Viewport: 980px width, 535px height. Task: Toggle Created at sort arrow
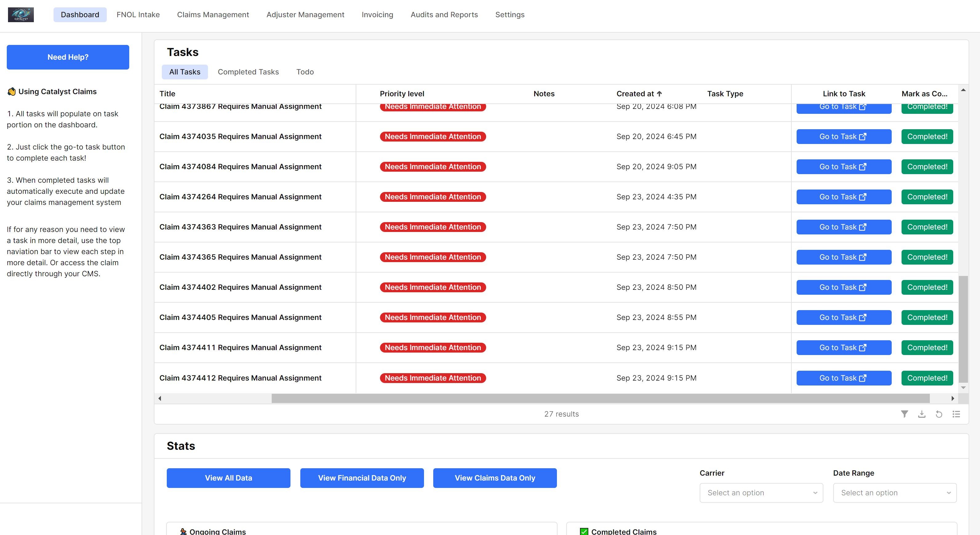(659, 94)
